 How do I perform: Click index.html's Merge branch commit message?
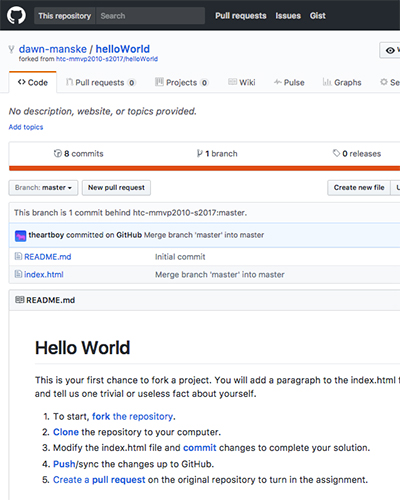[220, 275]
